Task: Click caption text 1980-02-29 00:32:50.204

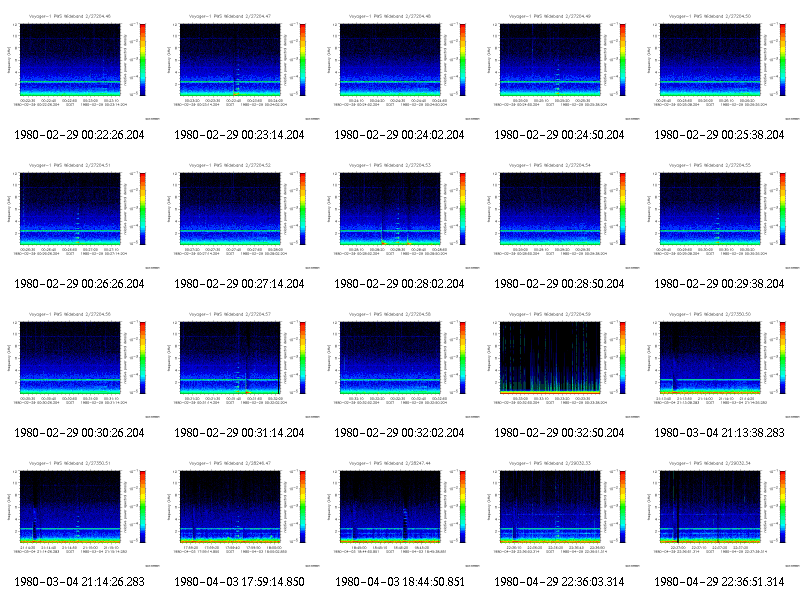Action: click(x=560, y=433)
